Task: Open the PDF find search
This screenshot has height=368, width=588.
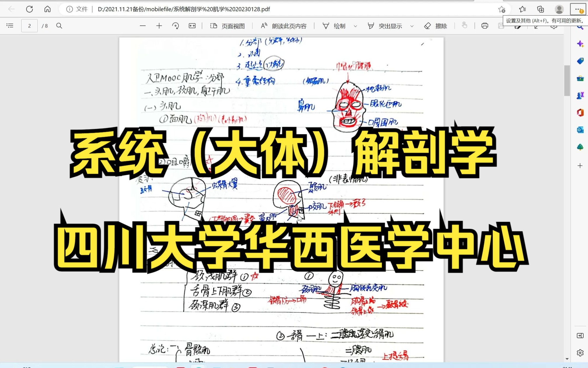Action: pyautogui.click(x=59, y=26)
